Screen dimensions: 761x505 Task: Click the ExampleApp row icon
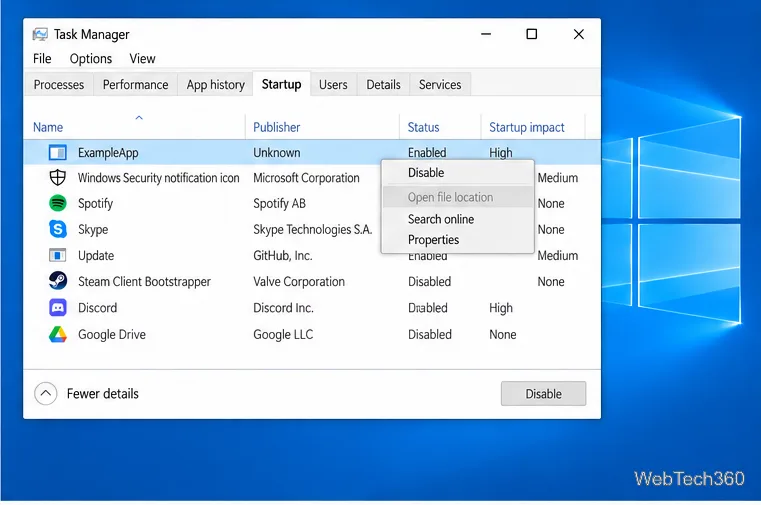point(58,153)
